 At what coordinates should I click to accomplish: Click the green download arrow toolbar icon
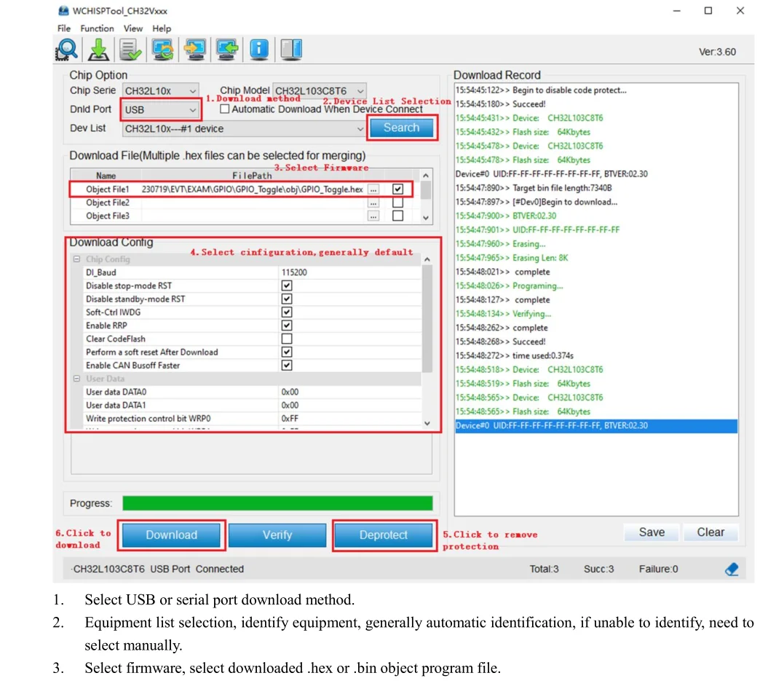tap(98, 50)
